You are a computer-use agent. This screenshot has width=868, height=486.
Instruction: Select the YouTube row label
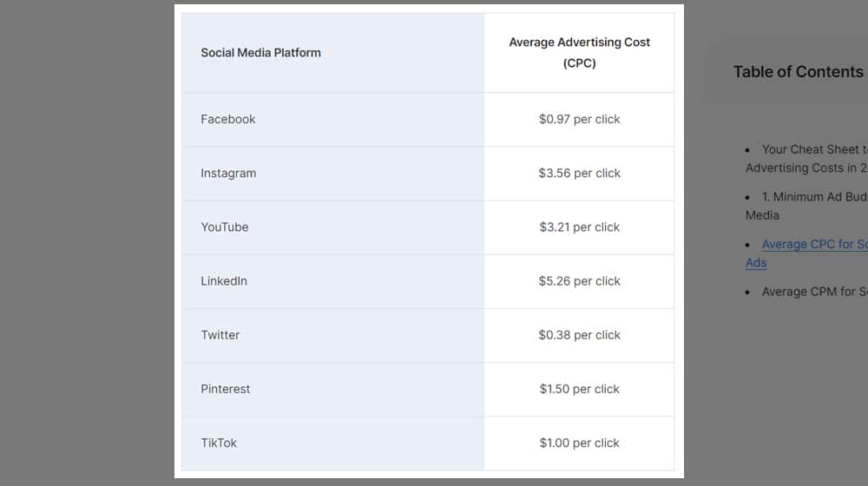pyautogui.click(x=224, y=227)
